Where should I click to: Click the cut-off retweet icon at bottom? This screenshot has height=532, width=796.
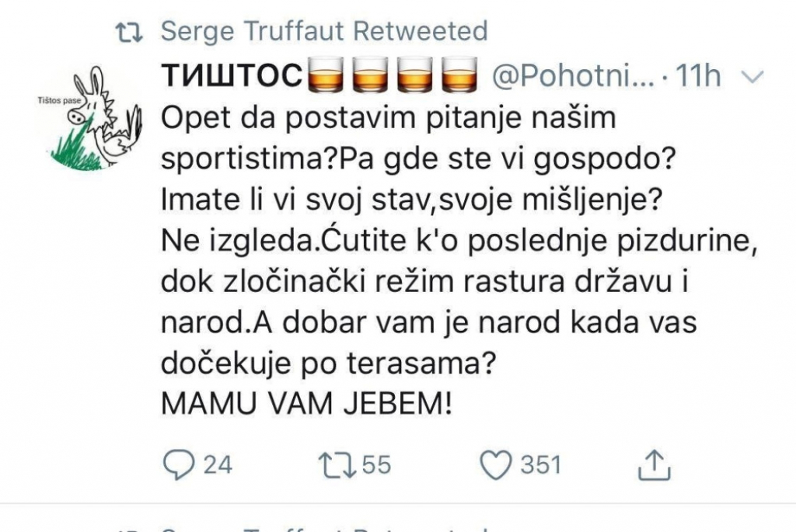click(127, 529)
